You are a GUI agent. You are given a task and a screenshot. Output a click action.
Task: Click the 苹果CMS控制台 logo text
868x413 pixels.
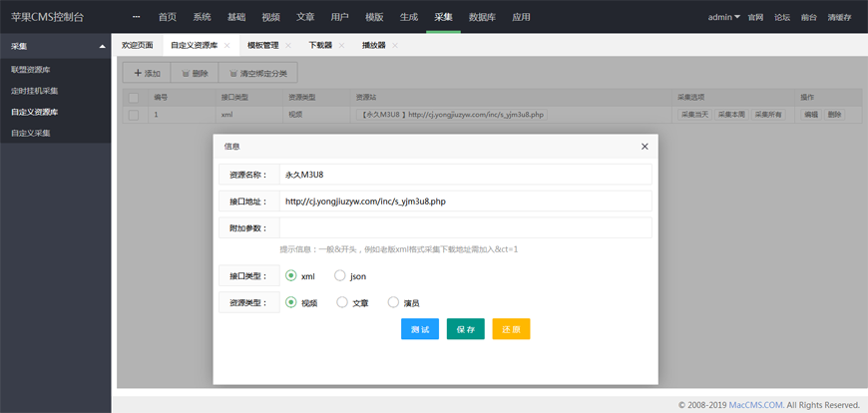[x=48, y=17]
